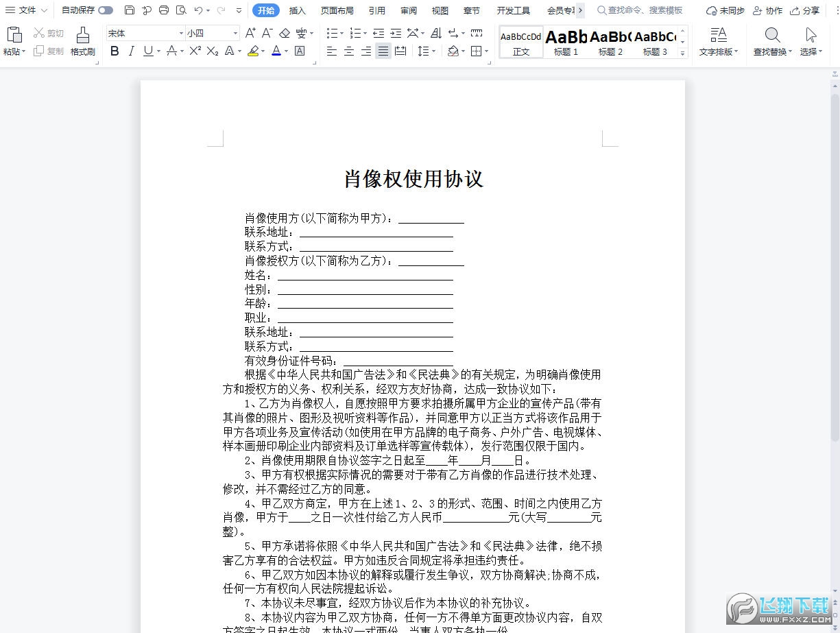Screen dimensions: 840x633
Task: Switch to the 插入 tab
Action: click(298, 10)
